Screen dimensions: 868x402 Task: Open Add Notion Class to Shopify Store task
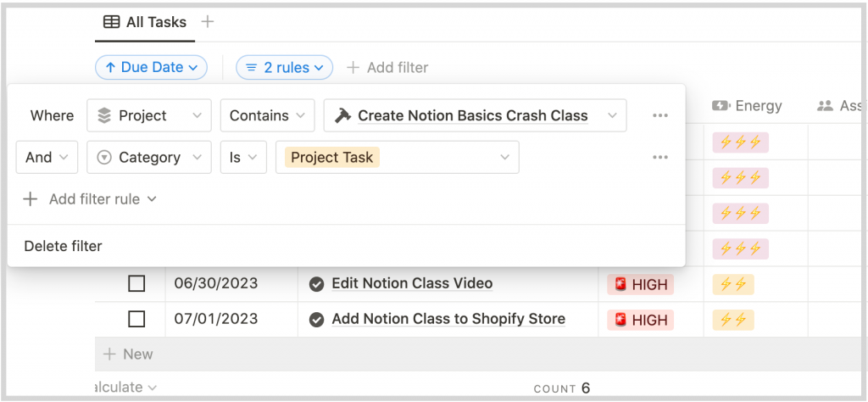coord(448,319)
